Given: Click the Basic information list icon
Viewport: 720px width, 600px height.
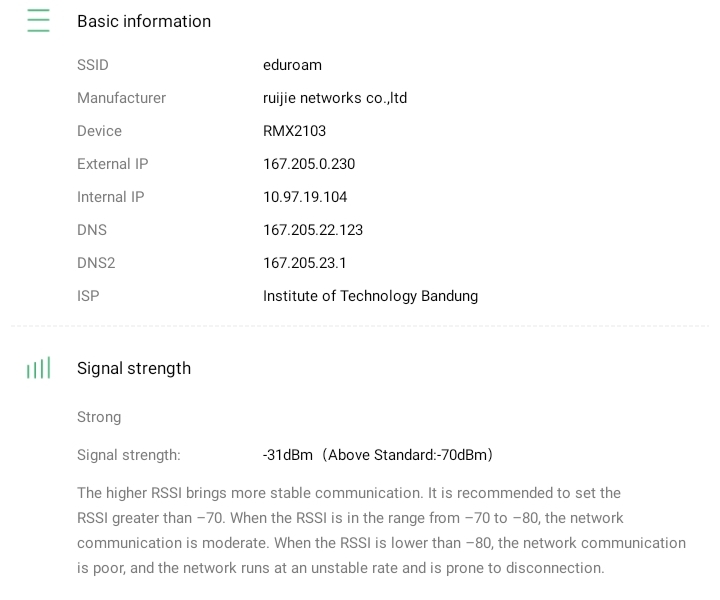Looking at the screenshot, I should 38,21.
